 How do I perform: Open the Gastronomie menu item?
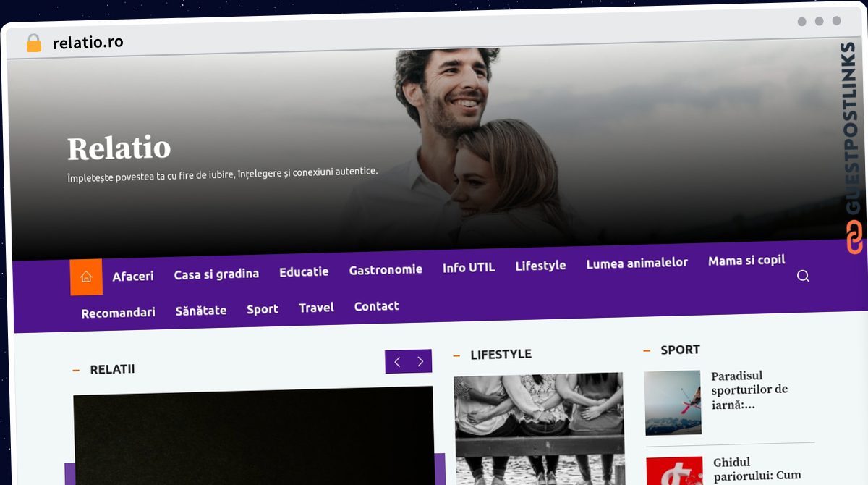point(386,269)
